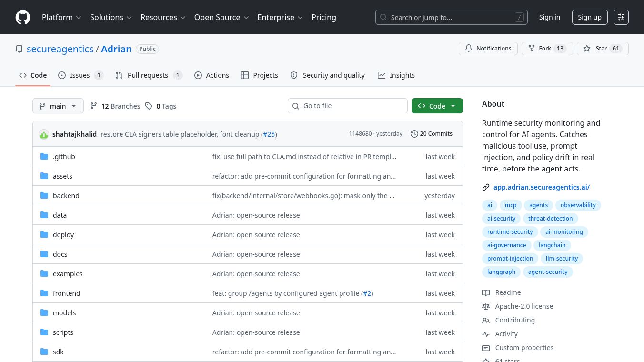
Task: Switch to the Projects tab
Action: pyautogui.click(x=260, y=75)
